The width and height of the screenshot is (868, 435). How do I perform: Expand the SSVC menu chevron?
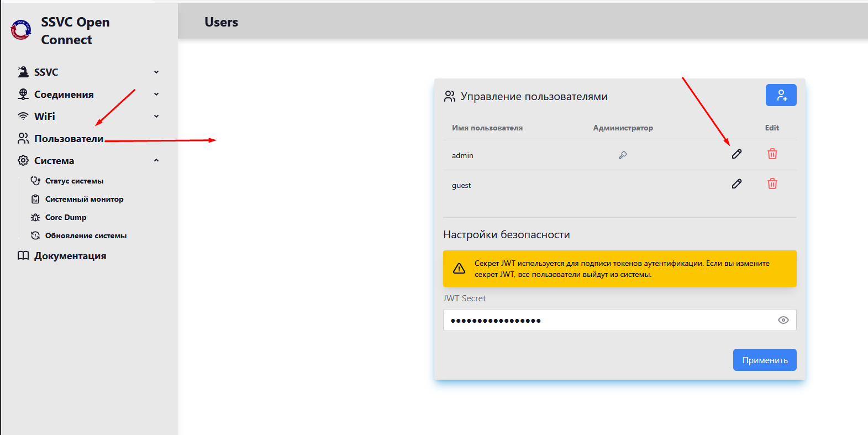[x=156, y=72]
